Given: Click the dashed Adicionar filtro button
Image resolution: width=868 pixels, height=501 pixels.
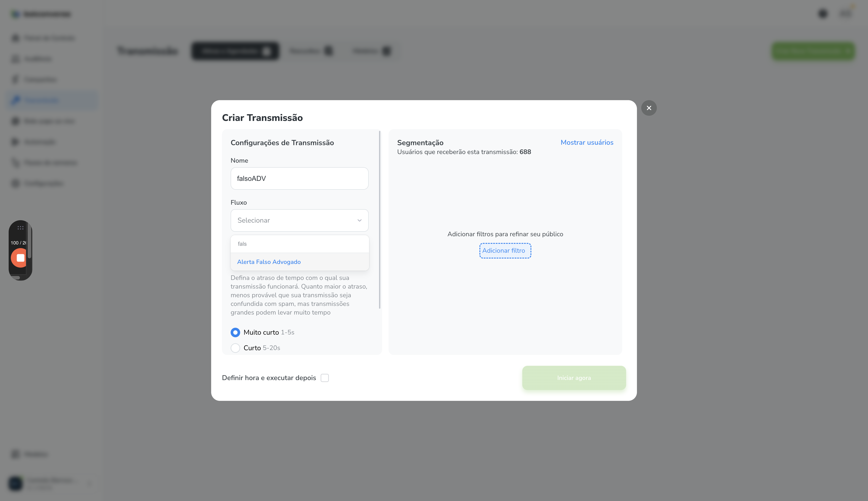Looking at the screenshot, I should click(x=505, y=250).
